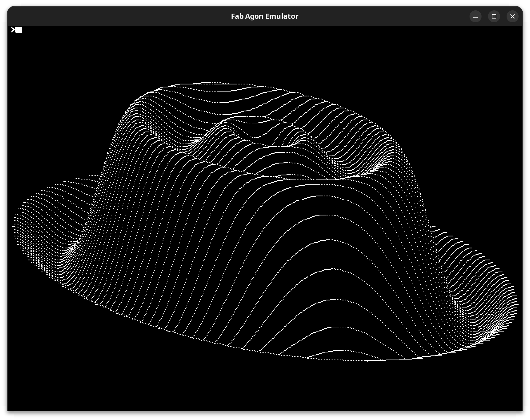Minimize the Fab Agon Emulator window
This screenshot has width=530, height=420.
(475, 17)
